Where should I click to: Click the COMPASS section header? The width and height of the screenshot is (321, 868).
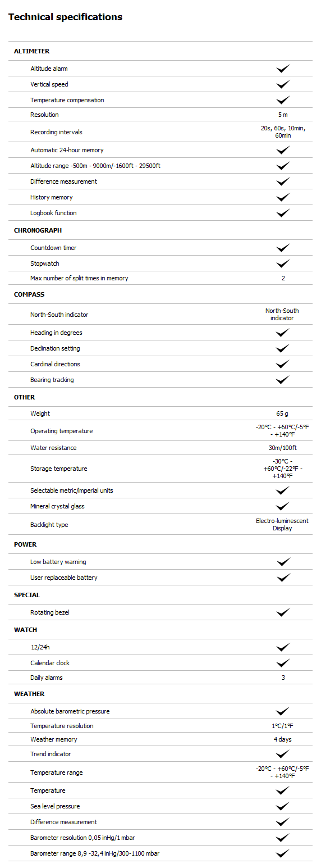point(29,294)
